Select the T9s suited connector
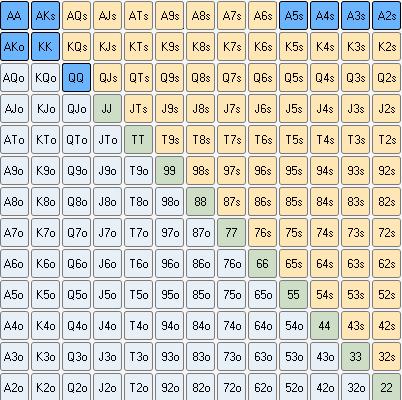Screen dimensions: 402x400 pyautogui.click(x=169, y=139)
